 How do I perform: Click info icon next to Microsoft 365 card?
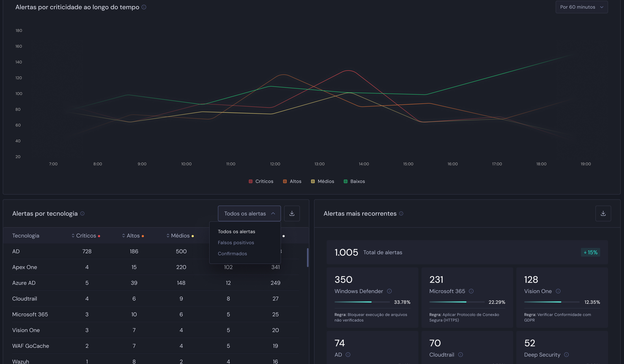pos(471,291)
